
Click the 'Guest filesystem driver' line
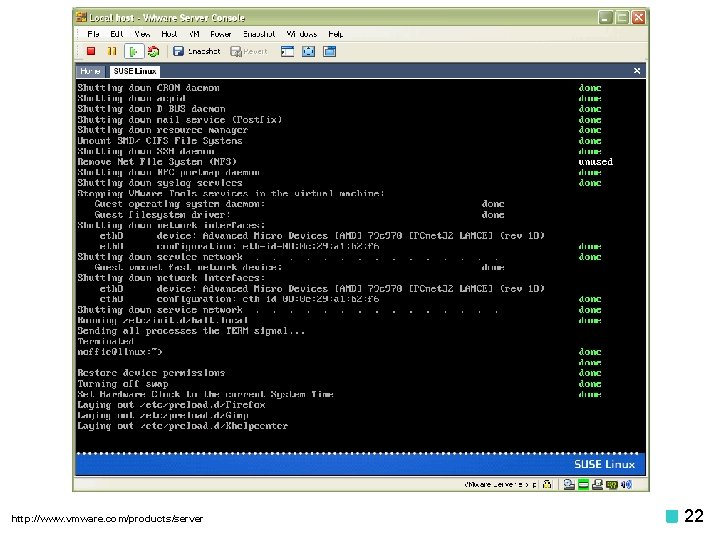[163, 215]
